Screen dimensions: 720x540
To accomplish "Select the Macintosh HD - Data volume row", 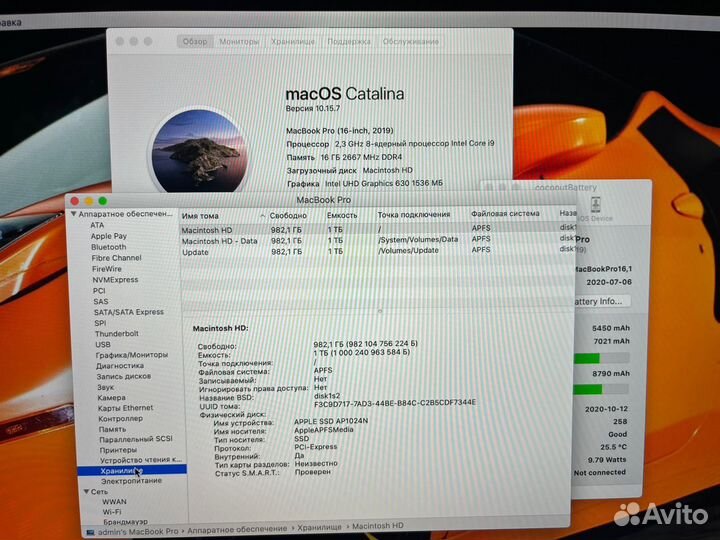I will [377, 240].
